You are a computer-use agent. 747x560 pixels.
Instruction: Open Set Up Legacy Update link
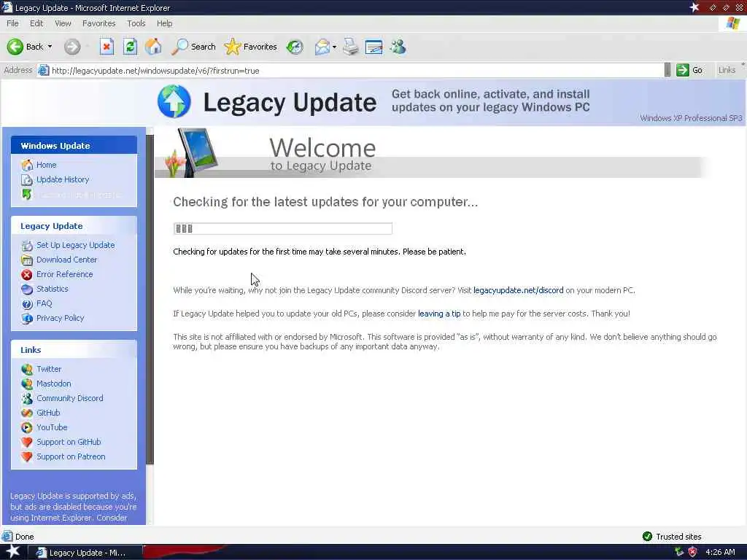75,245
